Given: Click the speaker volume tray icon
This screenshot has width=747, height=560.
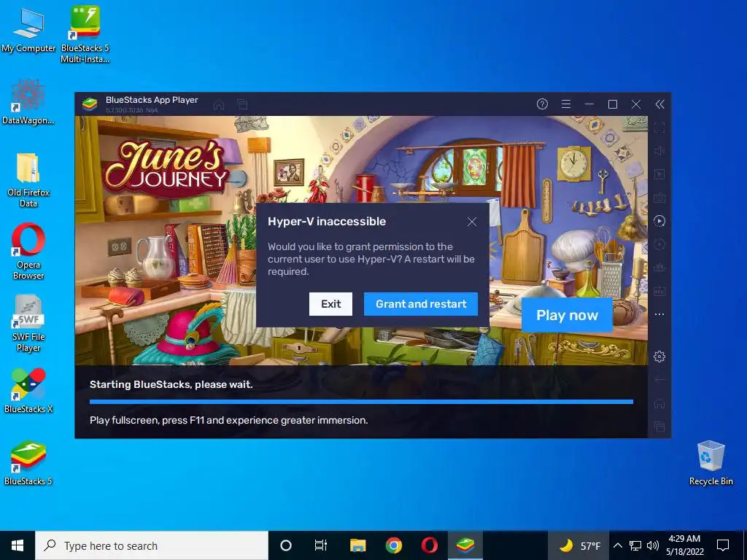Looking at the screenshot, I should tap(653, 545).
